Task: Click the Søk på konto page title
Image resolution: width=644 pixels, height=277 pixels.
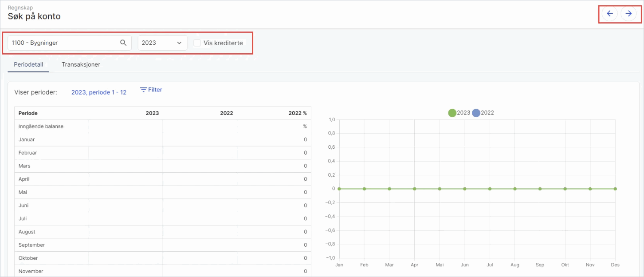Action: click(x=34, y=16)
